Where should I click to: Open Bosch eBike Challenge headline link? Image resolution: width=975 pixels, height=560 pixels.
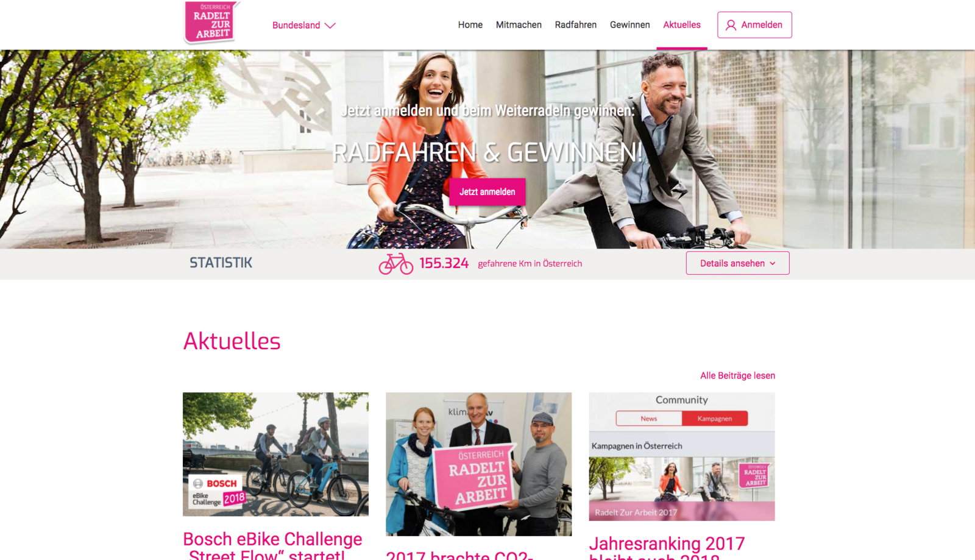point(272,545)
